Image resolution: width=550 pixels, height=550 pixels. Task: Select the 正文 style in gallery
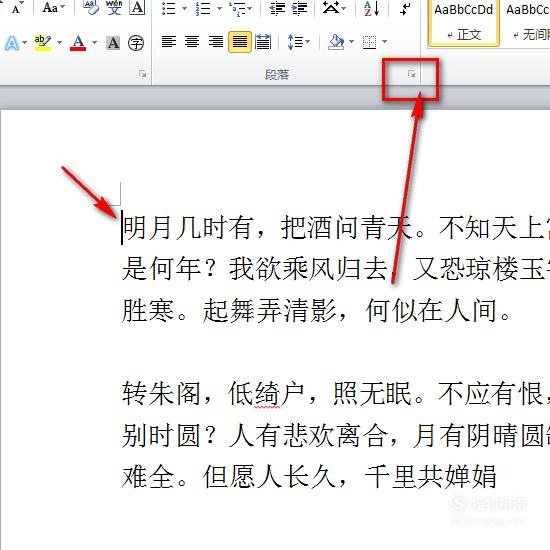click(464, 22)
